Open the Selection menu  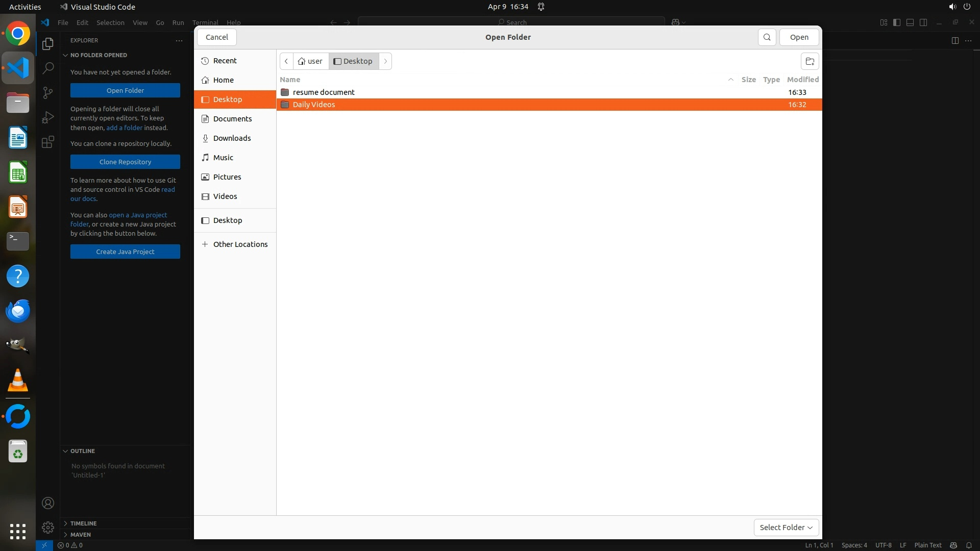point(110,22)
